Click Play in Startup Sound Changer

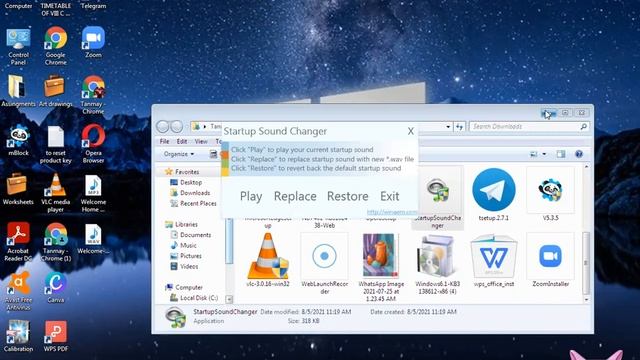click(251, 196)
